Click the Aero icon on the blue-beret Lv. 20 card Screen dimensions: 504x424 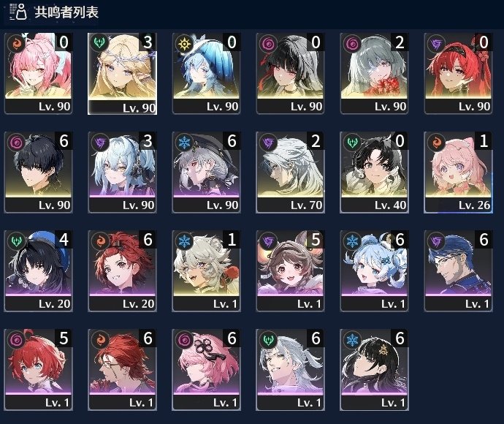tap(16, 241)
